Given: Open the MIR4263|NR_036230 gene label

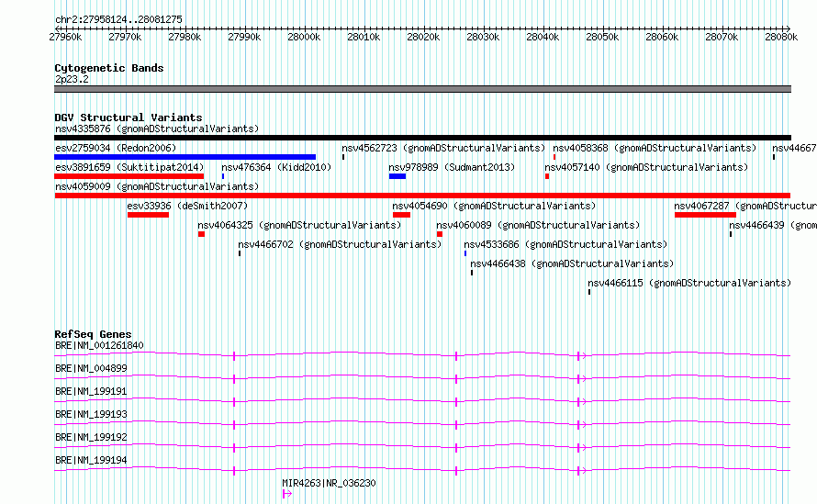Looking at the screenshot, I should (329, 483).
